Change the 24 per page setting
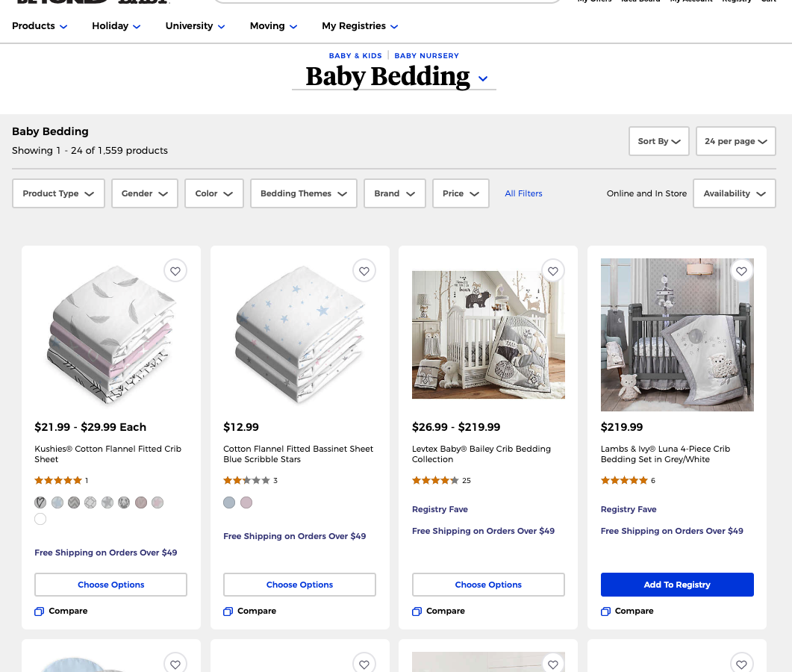The image size is (792, 672). (735, 141)
